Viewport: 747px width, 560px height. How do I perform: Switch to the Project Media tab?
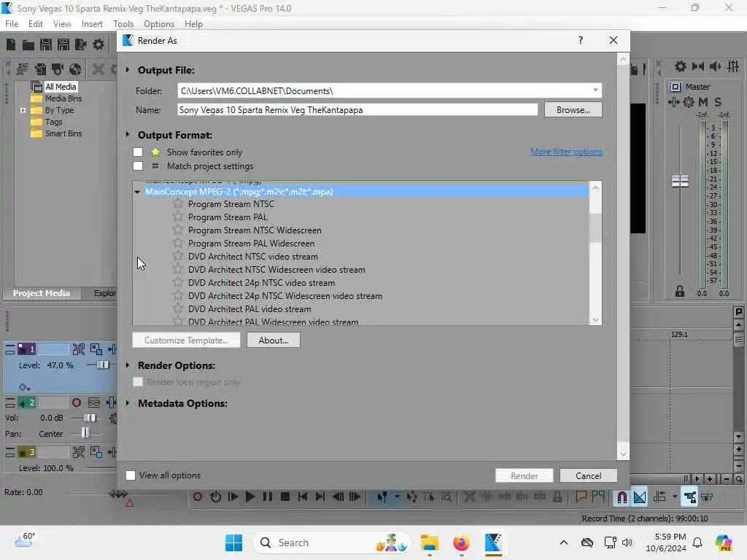coord(42,293)
